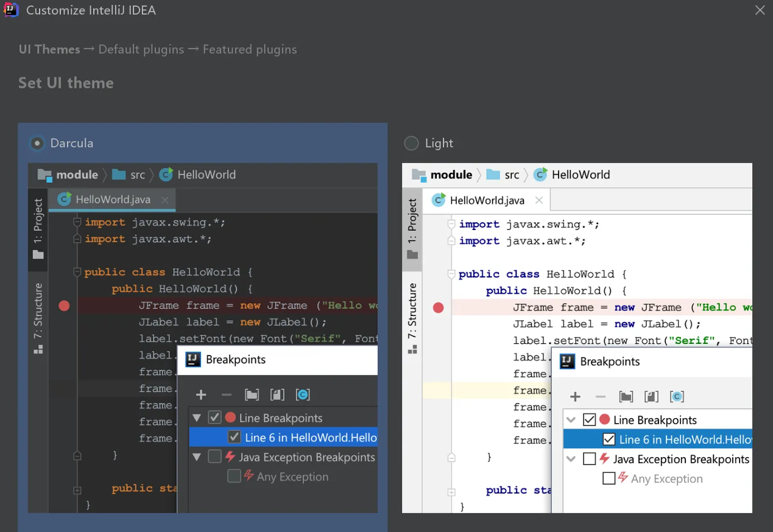
Task: Fold first import line in Light editor
Action: [451, 224]
